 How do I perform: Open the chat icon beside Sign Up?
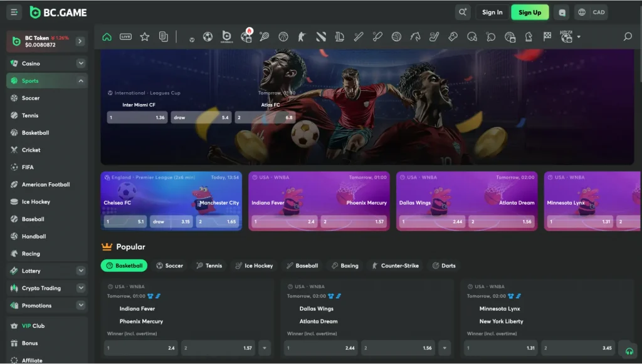pyautogui.click(x=562, y=13)
